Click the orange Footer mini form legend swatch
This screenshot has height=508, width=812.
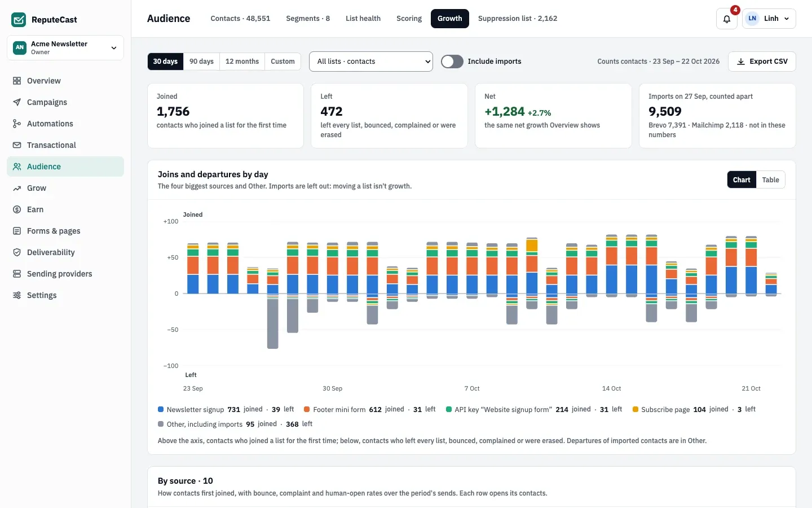point(307,409)
